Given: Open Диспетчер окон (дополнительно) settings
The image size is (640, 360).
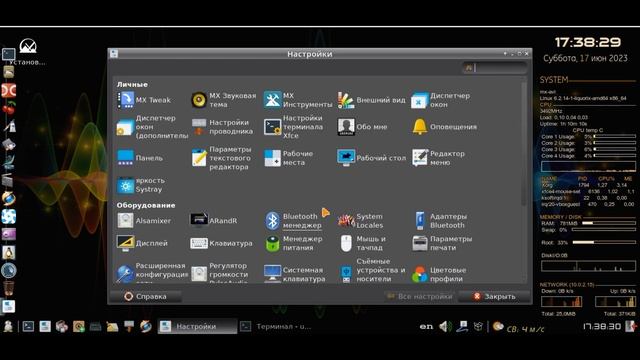Looking at the screenshot, I should point(152,127).
